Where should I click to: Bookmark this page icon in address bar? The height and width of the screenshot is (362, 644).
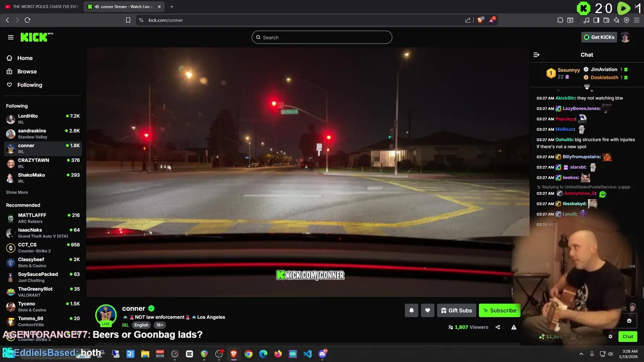pos(128,20)
